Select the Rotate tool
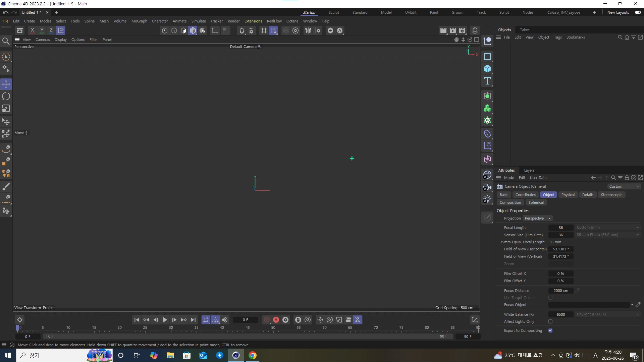The height and width of the screenshot is (362, 644). pos(6,97)
